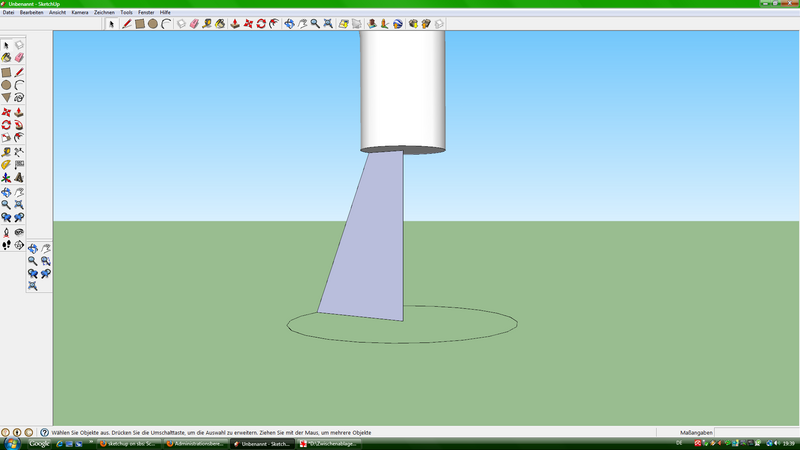This screenshot has height=450, width=800.
Task: Open the Datei menu
Action: point(8,12)
